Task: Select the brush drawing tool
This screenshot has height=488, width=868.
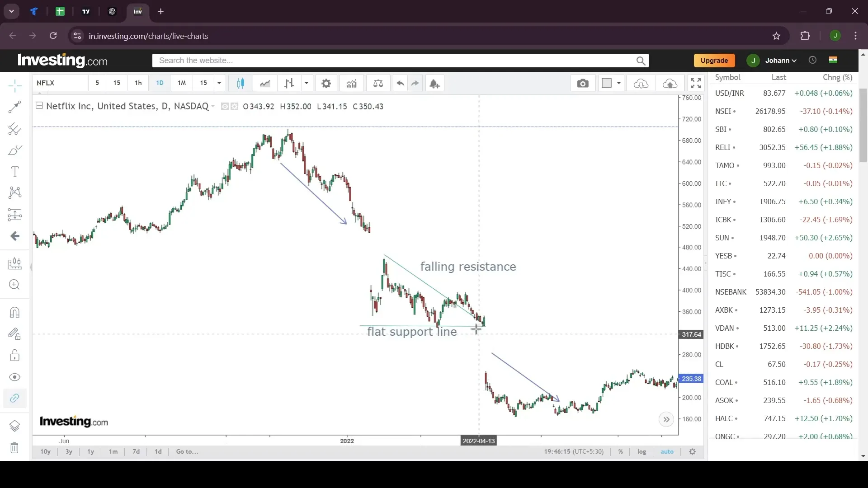Action: point(15,150)
